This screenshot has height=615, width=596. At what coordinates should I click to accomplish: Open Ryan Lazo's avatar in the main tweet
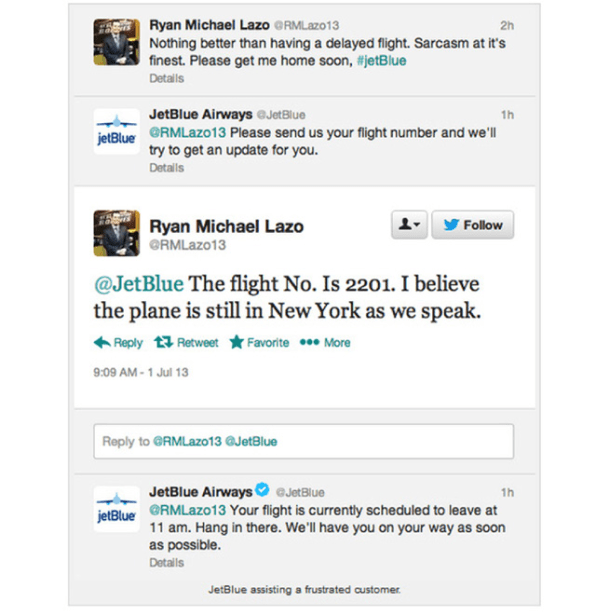116,233
